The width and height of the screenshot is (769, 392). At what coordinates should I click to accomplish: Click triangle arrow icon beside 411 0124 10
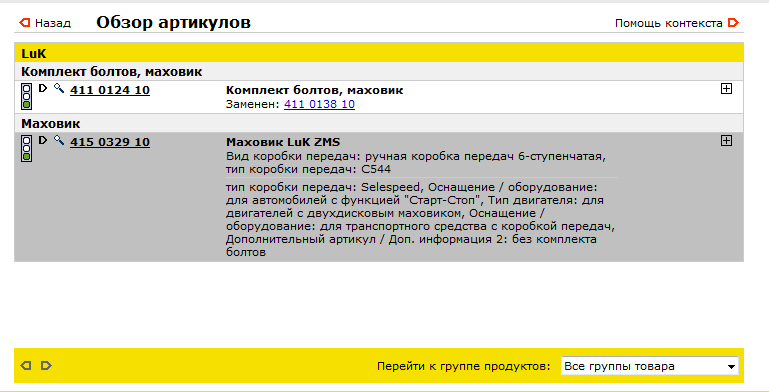43,88
